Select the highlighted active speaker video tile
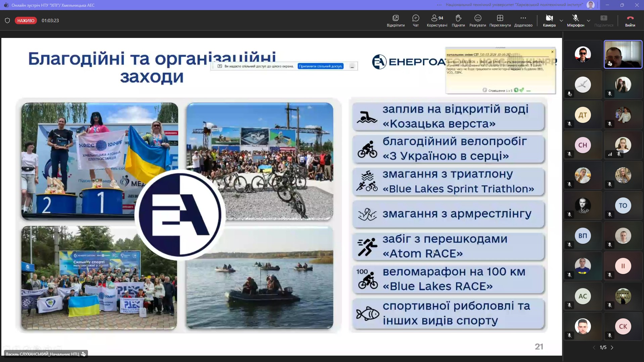644x362 pixels. pos(623,54)
